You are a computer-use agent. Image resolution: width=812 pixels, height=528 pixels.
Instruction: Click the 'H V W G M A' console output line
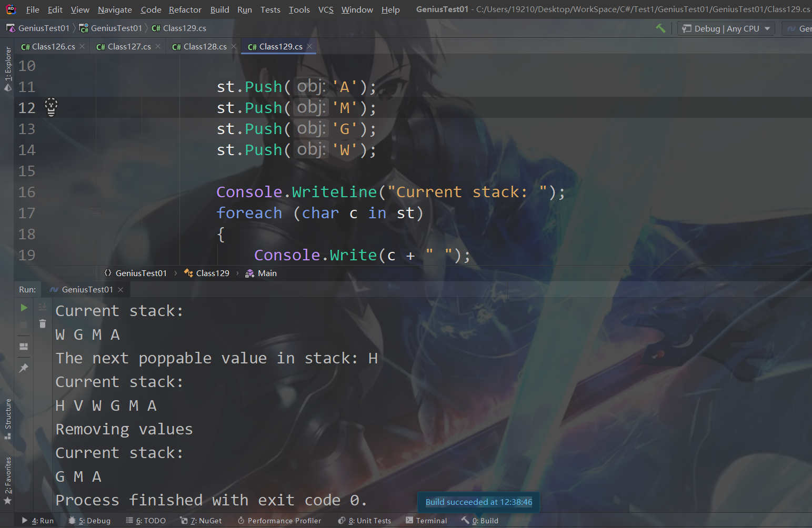coord(106,405)
